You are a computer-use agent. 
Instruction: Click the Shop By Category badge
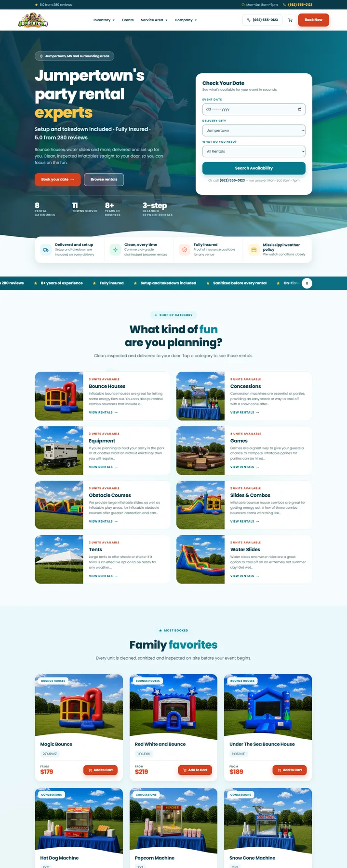click(173, 315)
